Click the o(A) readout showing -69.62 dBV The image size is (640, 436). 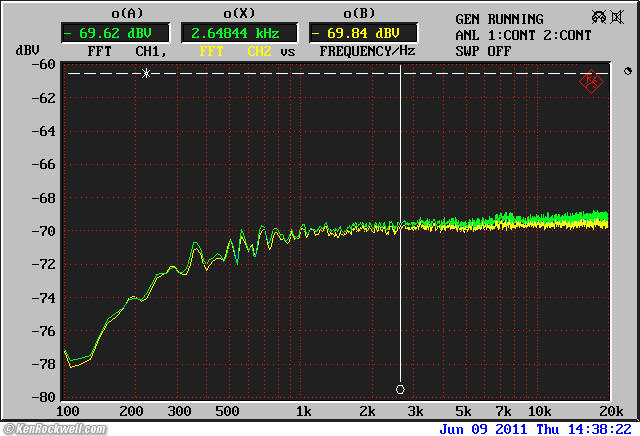point(115,33)
